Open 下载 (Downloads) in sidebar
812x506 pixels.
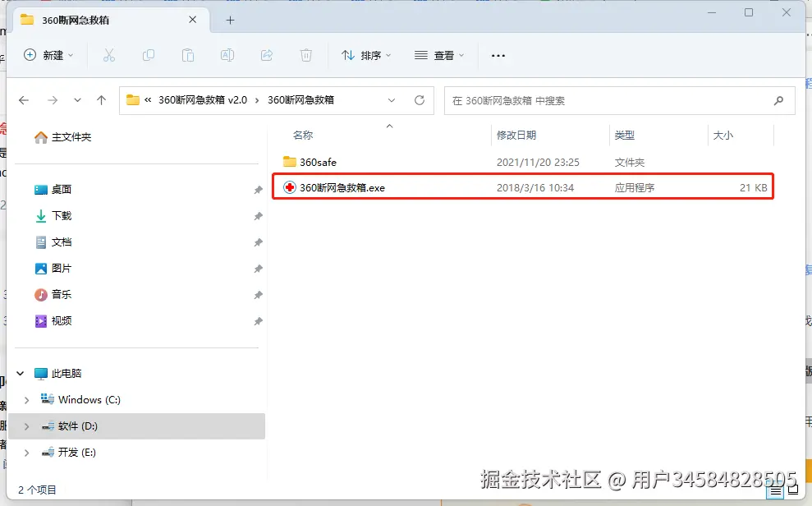point(53,216)
